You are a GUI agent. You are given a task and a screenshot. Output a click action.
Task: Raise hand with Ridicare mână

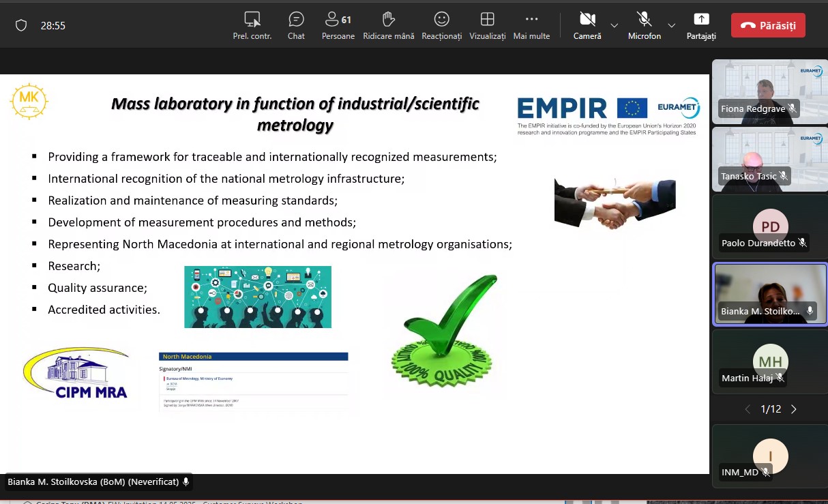pos(388,25)
